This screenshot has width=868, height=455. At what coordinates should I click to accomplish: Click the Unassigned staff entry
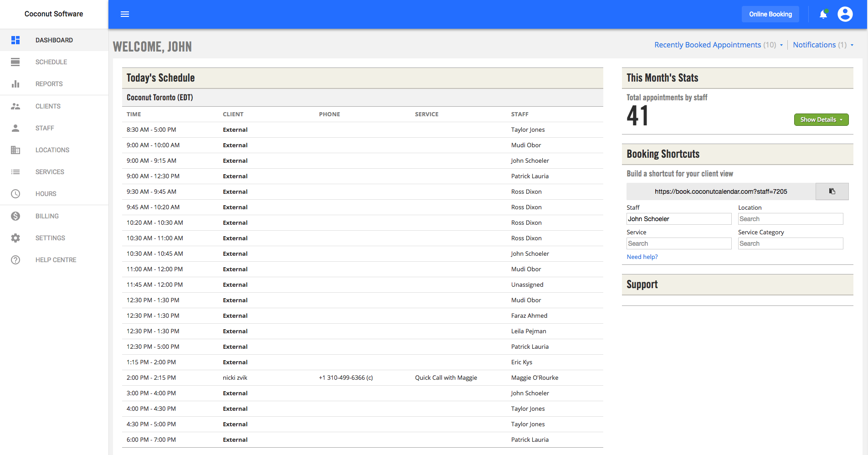tap(527, 284)
